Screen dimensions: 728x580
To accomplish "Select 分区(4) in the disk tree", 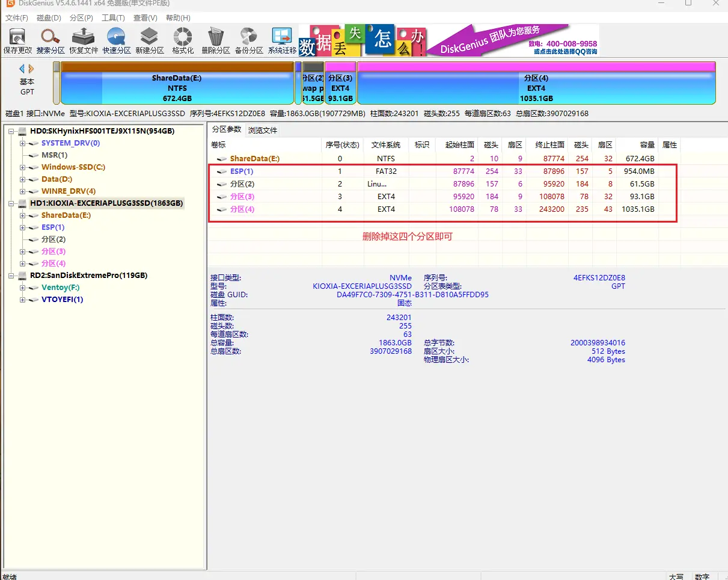I will pos(54,264).
